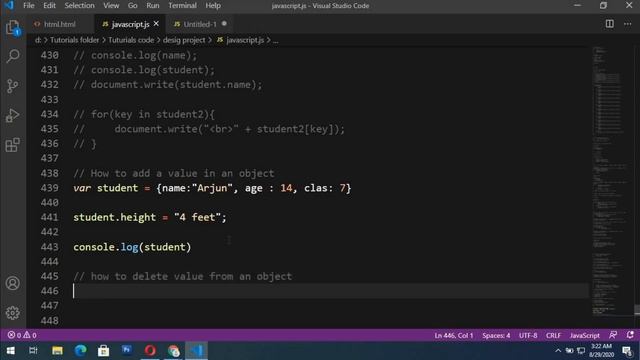Split the editor to the right

click(x=609, y=24)
